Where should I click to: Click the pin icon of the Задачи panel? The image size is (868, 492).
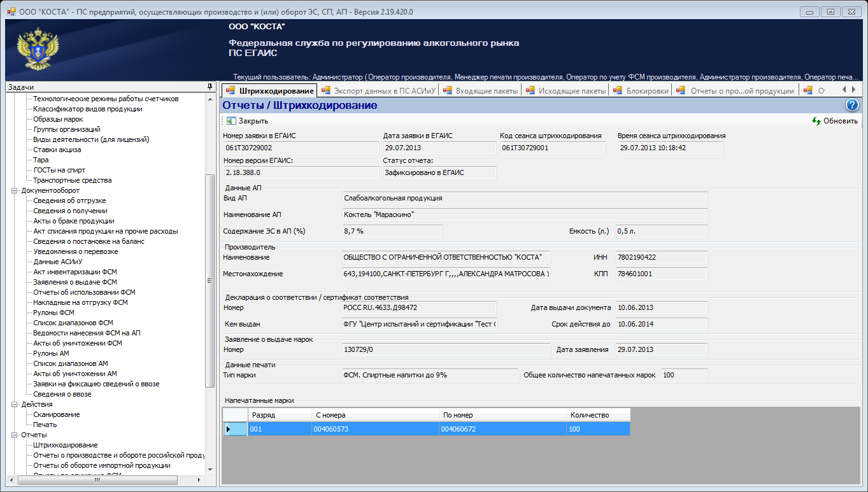210,87
